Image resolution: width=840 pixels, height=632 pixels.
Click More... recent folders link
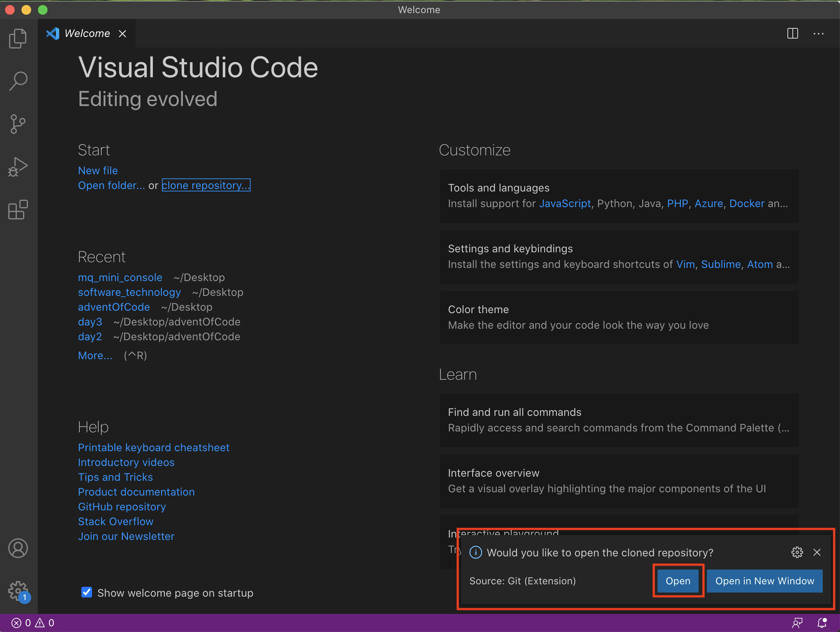point(95,355)
